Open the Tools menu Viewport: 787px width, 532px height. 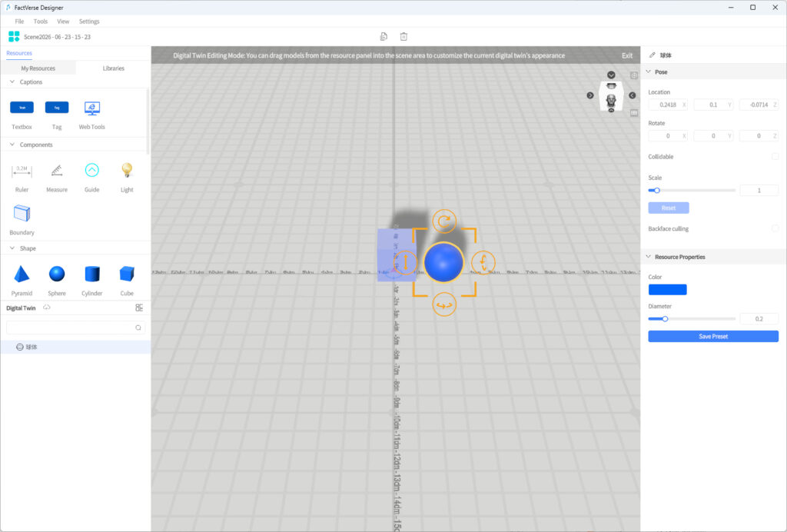tap(40, 21)
